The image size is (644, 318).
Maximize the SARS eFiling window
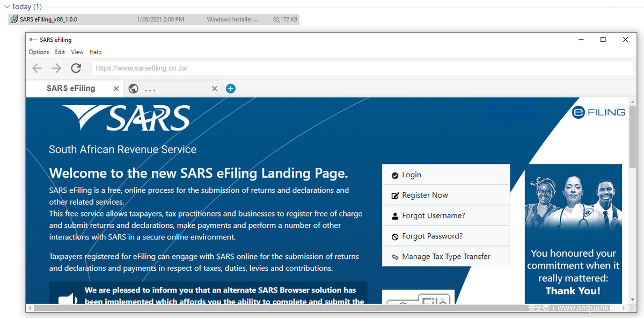pyautogui.click(x=603, y=40)
